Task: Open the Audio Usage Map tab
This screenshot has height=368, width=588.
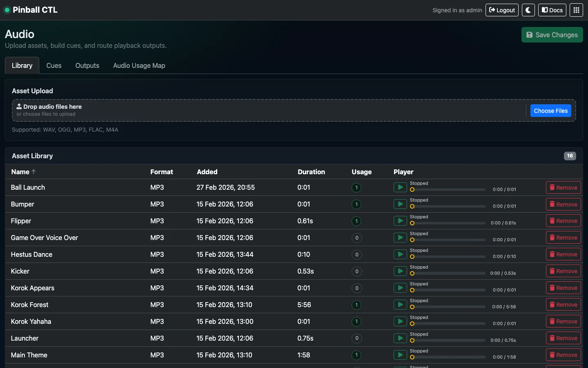Action: coord(139,66)
